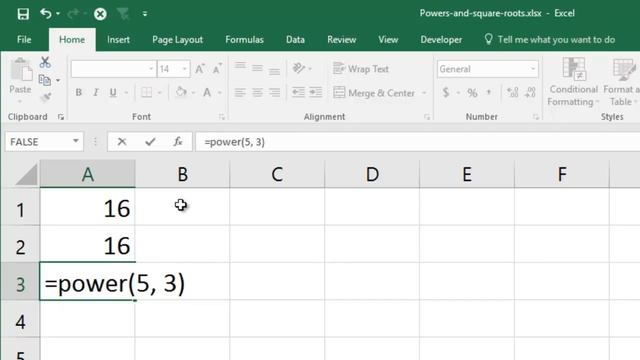This screenshot has width=640, height=360.
Task: Decrease indent icon
Action: [298, 92]
